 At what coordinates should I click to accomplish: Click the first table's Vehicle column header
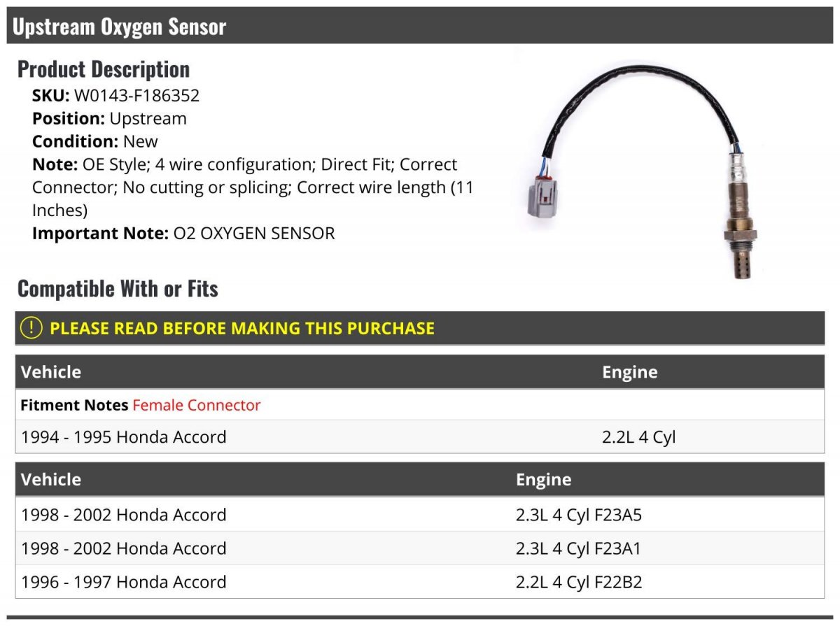[51, 372]
